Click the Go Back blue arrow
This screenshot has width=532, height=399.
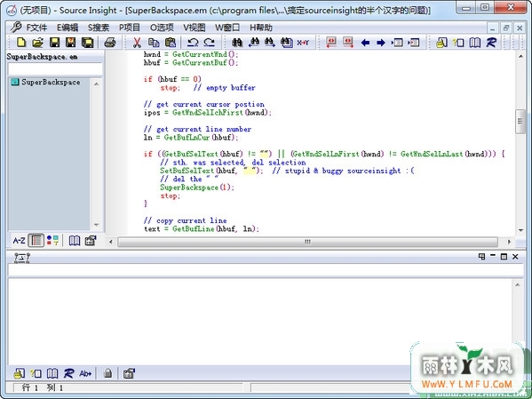click(365, 43)
